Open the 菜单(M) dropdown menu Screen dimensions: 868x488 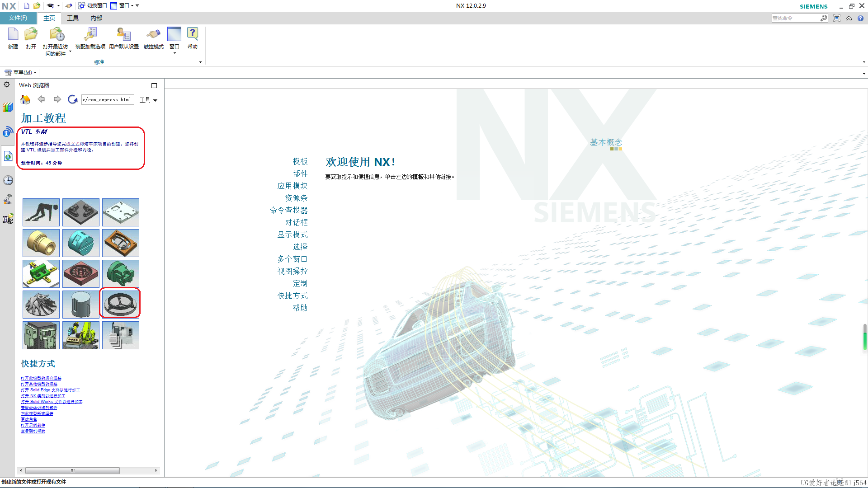(x=21, y=72)
